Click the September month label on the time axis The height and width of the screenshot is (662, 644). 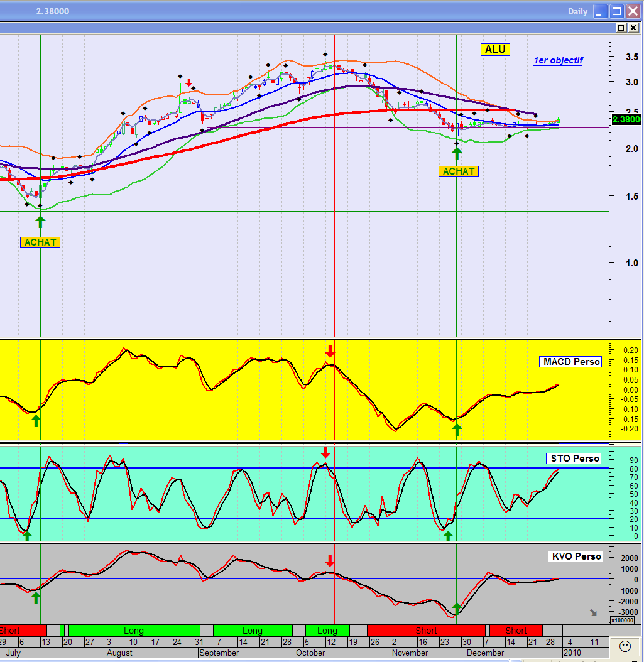[219, 653]
